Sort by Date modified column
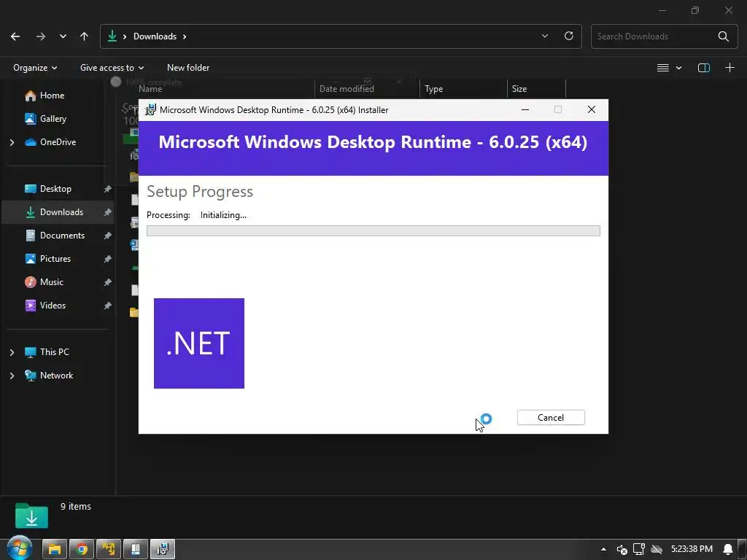Image resolution: width=747 pixels, height=560 pixels. (x=347, y=88)
